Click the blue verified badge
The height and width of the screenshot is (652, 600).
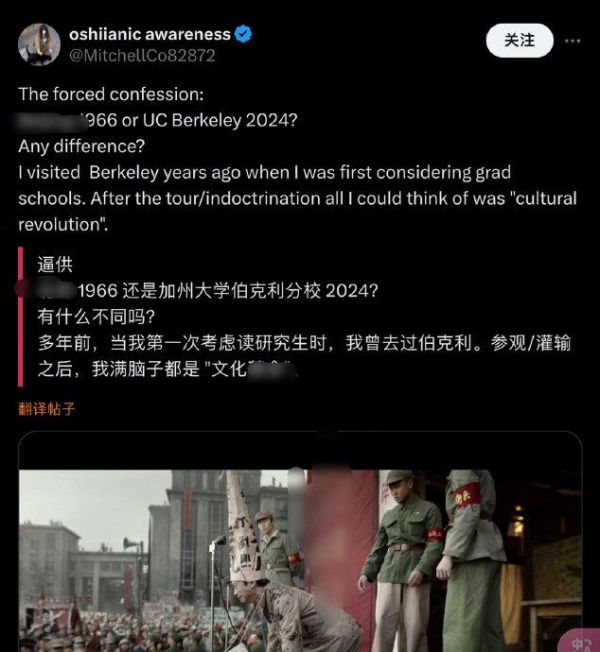(x=243, y=34)
